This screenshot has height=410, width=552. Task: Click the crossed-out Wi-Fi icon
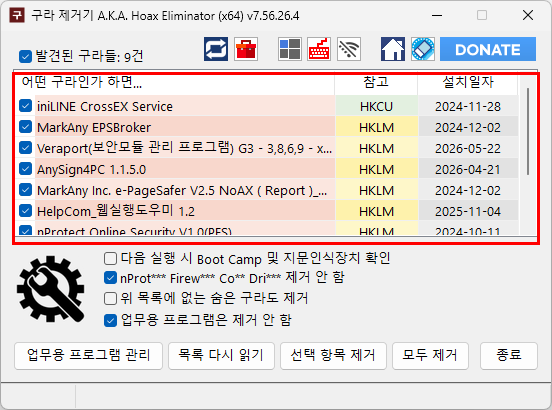(349, 49)
